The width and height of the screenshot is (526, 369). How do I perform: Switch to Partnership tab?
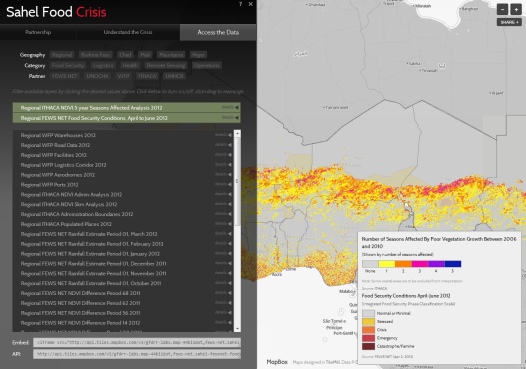click(38, 32)
